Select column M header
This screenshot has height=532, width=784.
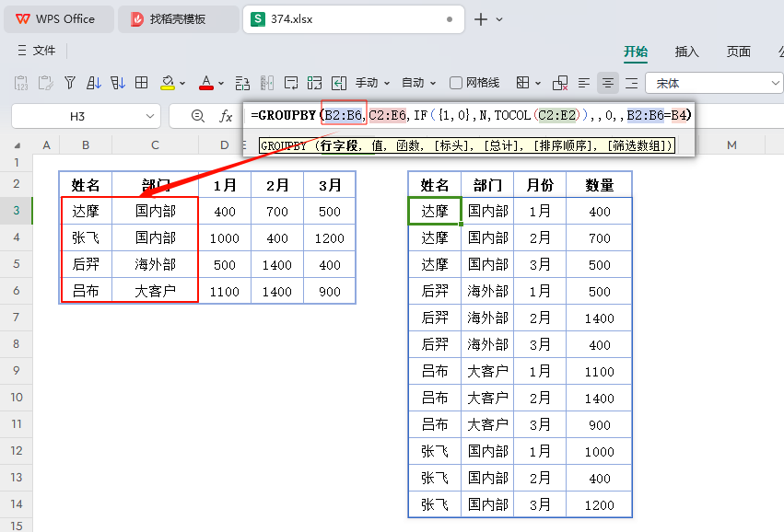pos(731,145)
